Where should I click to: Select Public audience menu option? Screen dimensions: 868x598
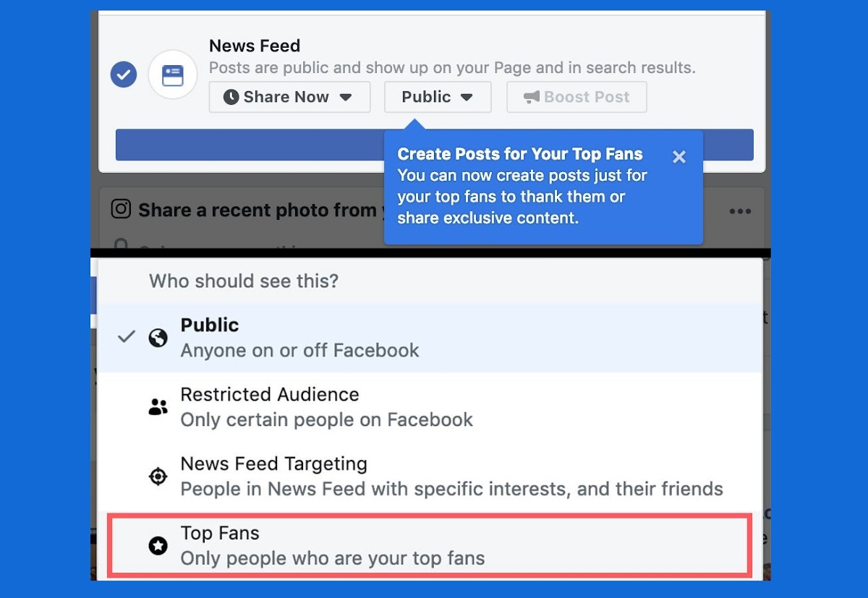pyautogui.click(x=430, y=338)
